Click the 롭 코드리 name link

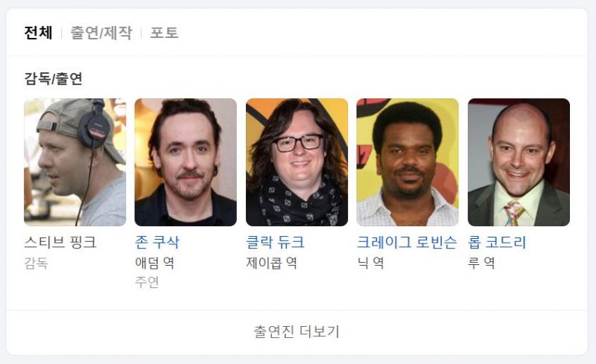point(497,243)
